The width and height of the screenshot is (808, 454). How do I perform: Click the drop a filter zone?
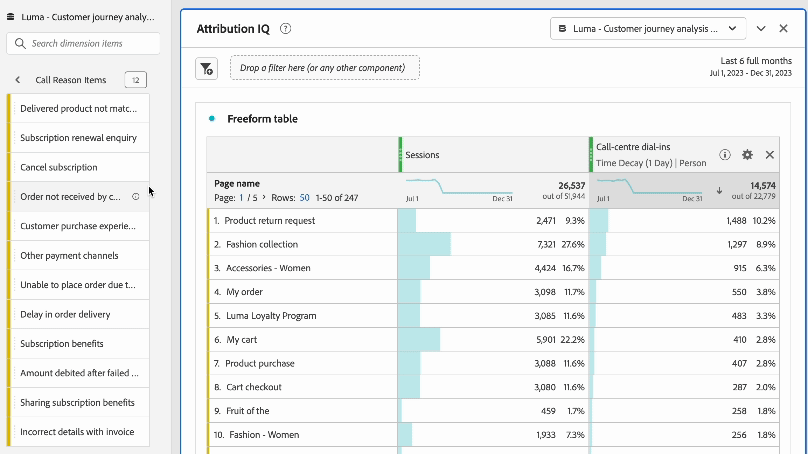[x=325, y=68]
